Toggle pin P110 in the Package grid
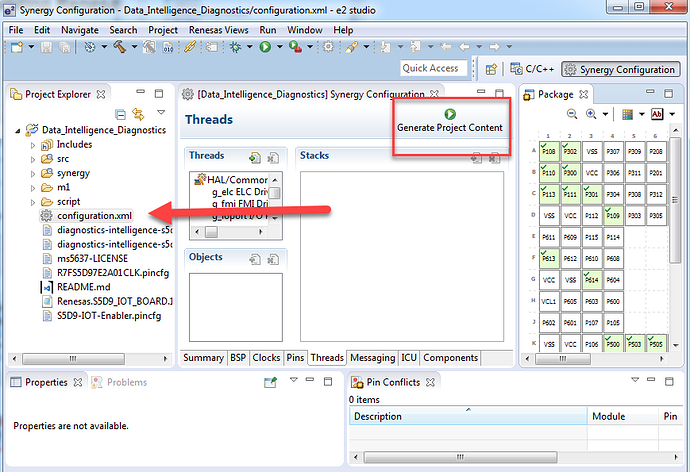Image resolution: width=690 pixels, height=472 pixels. click(x=548, y=172)
